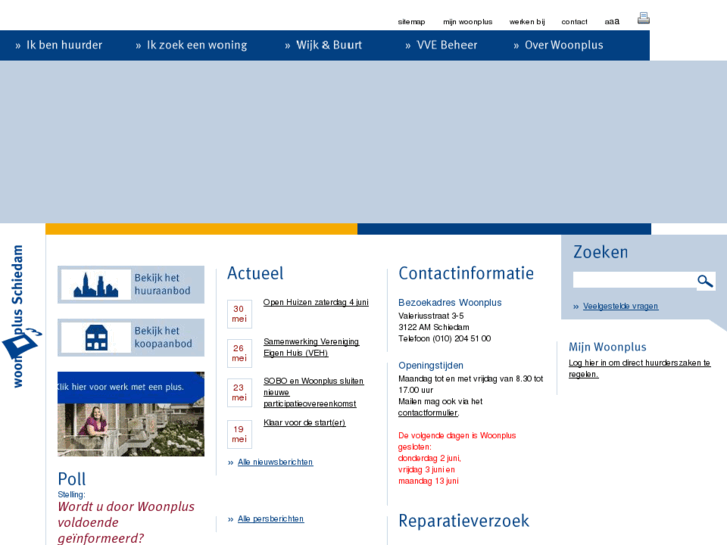Open news 'Open Huizen zaterdag 4 juni'
This screenshot has height=545, width=727.
(316, 302)
